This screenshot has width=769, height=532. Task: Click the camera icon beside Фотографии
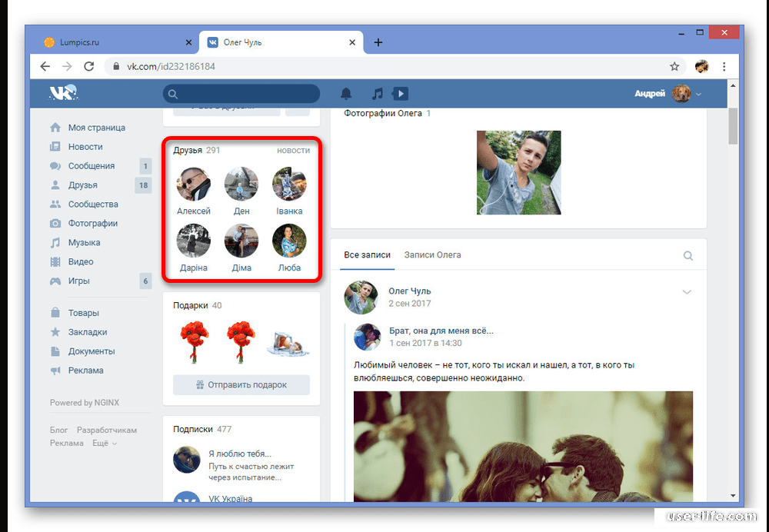tap(55, 224)
